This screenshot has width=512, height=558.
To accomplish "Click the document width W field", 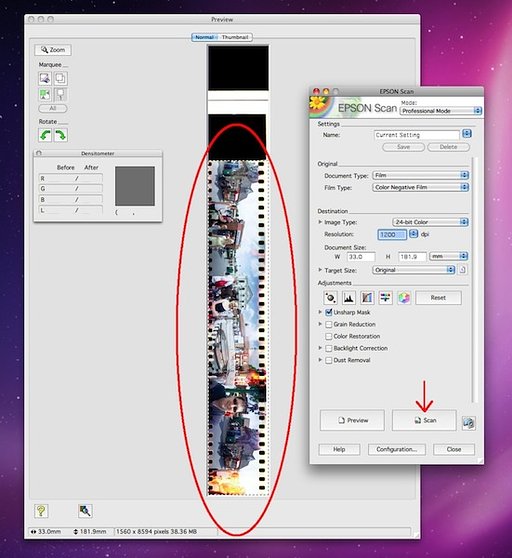I will (x=361, y=257).
